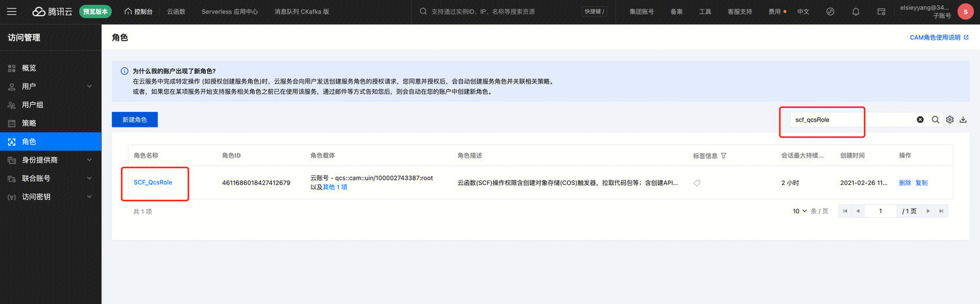Click the 创建时间 column header
This screenshot has width=980, height=304.
point(852,156)
